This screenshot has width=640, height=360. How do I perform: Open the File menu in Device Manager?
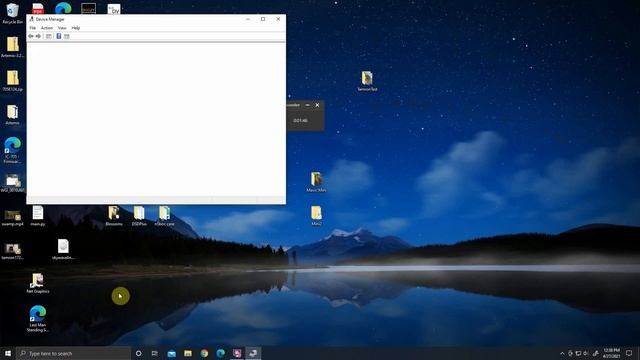click(x=33, y=28)
